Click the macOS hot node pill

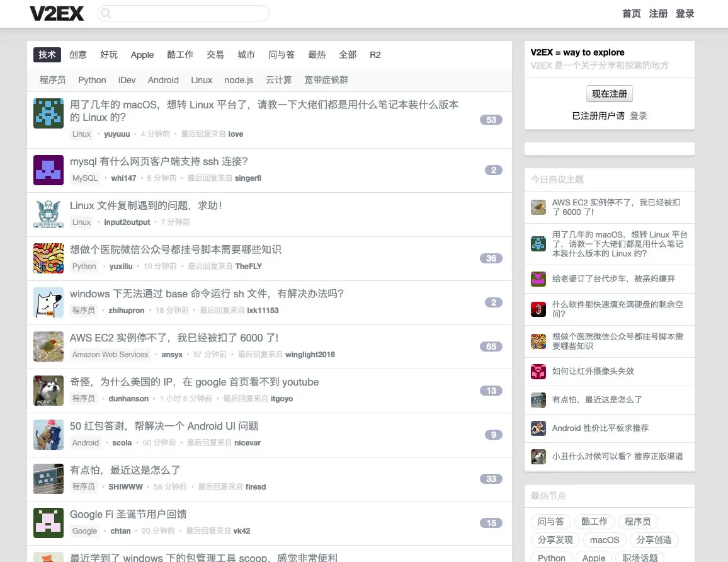coord(605,540)
